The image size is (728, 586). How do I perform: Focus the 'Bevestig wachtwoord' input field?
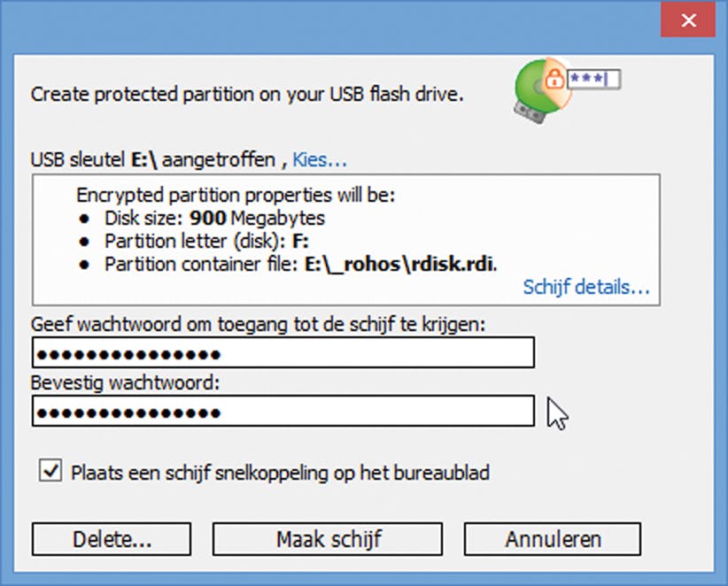(283, 412)
